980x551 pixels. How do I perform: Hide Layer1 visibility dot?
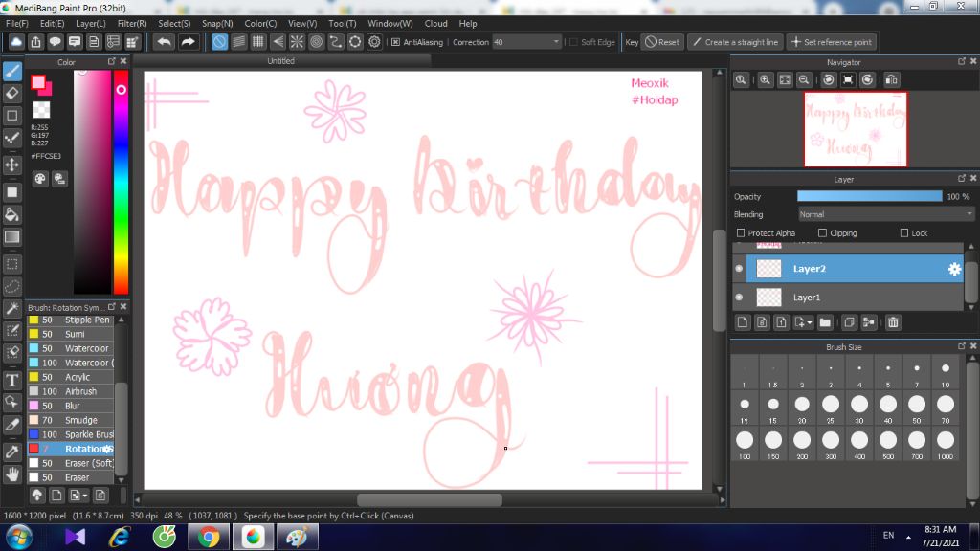[740, 298]
